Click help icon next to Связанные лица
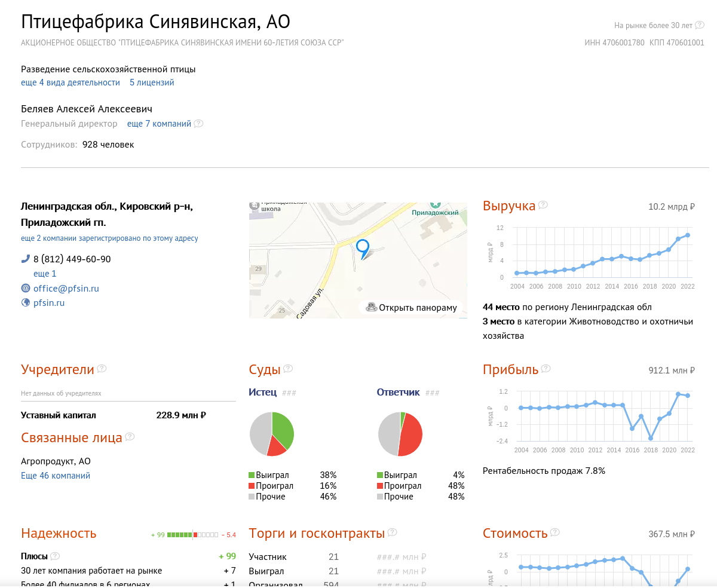The width and height of the screenshot is (717, 588). point(130,437)
